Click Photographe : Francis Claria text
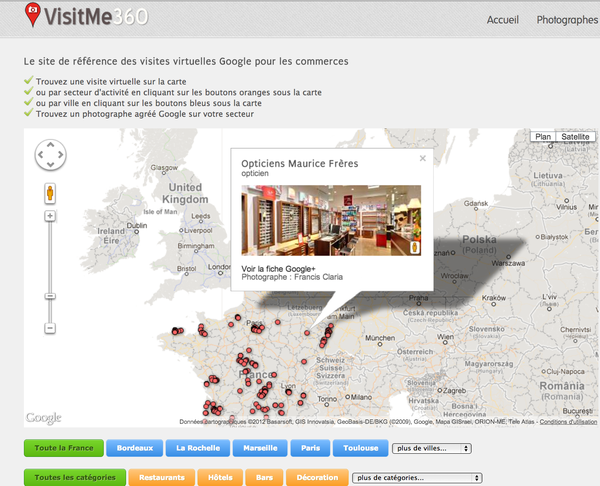The height and width of the screenshot is (486, 600). [x=292, y=277]
